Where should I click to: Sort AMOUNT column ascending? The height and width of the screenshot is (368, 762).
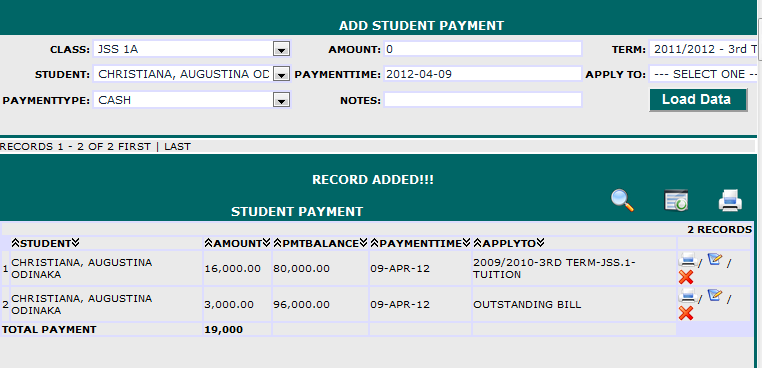pyautogui.click(x=209, y=243)
